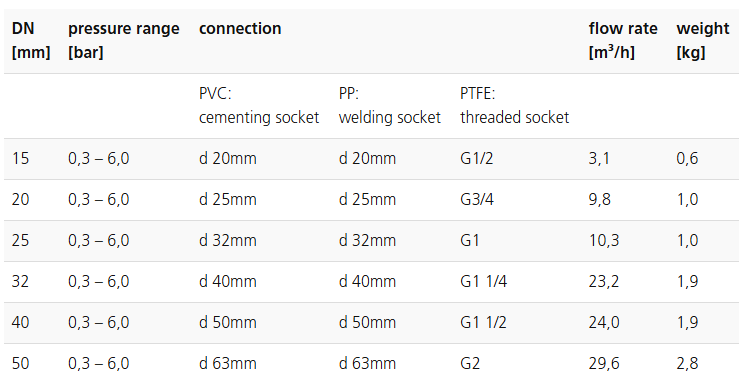The image size is (739, 380).
Task: Click the G1/2 threaded socket cell
Action: coord(476,158)
